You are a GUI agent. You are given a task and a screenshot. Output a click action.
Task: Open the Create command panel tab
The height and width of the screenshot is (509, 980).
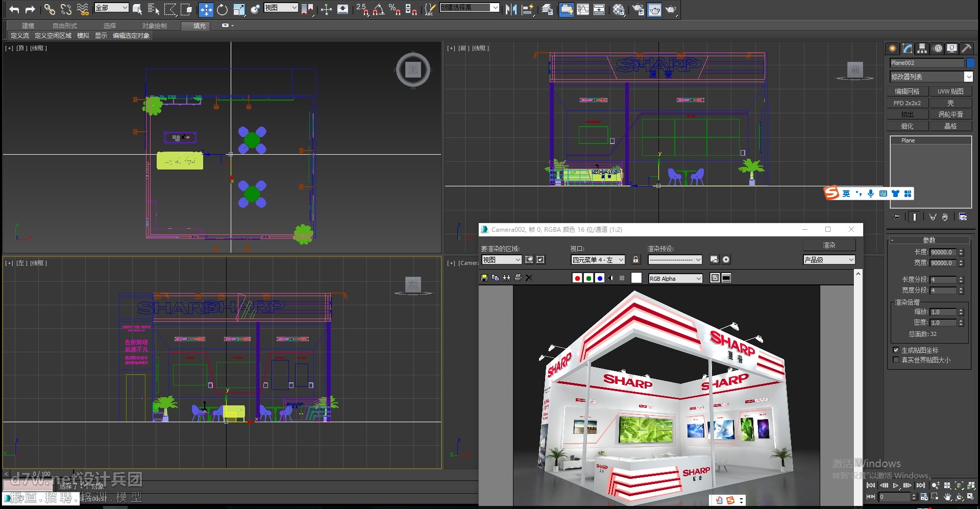click(893, 49)
